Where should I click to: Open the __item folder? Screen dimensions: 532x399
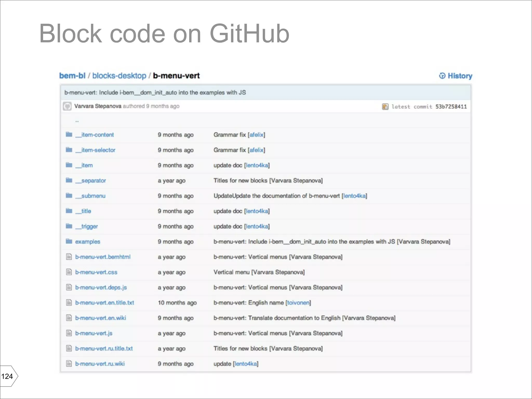84,165
